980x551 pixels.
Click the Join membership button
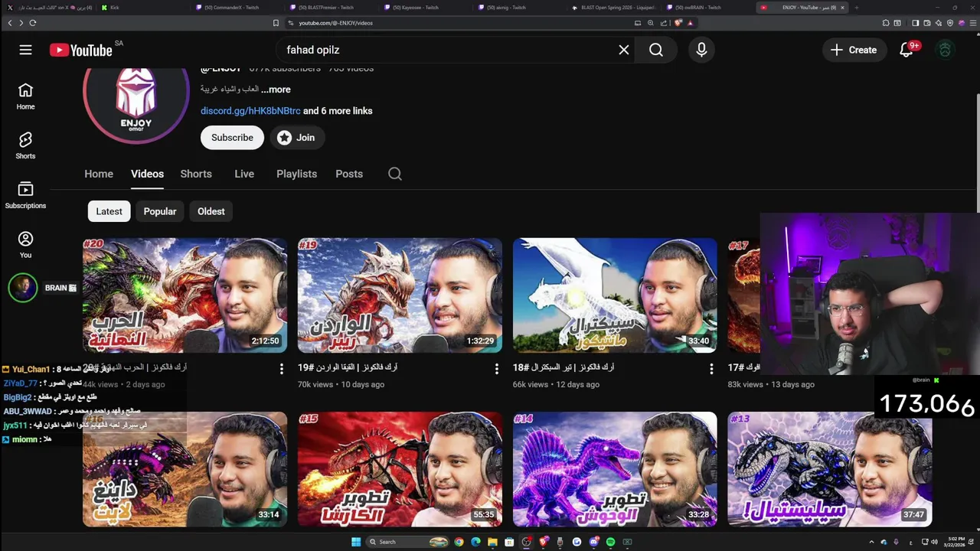point(297,138)
